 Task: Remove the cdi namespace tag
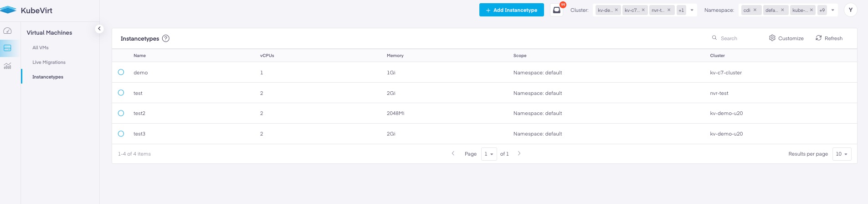click(x=755, y=10)
